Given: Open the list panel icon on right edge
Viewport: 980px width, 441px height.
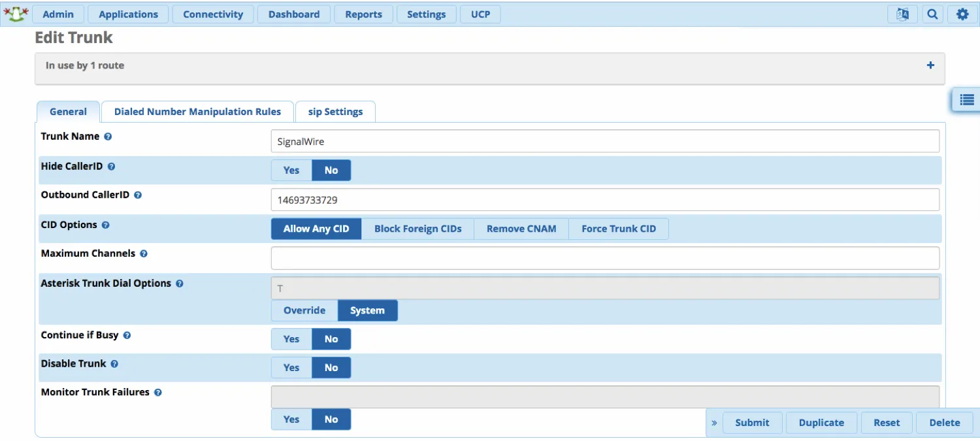Looking at the screenshot, I should click(x=966, y=100).
